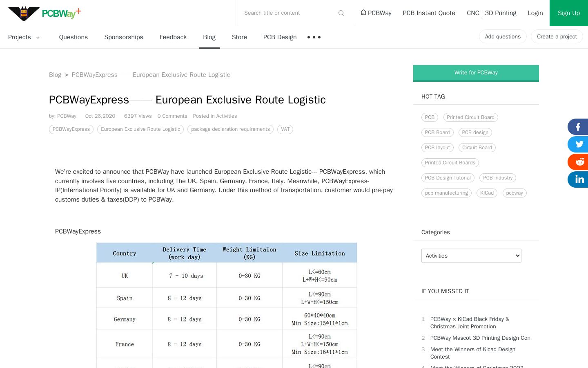This screenshot has width=588, height=368.
Task: Select the PCB design hot tag
Action: [x=475, y=132]
